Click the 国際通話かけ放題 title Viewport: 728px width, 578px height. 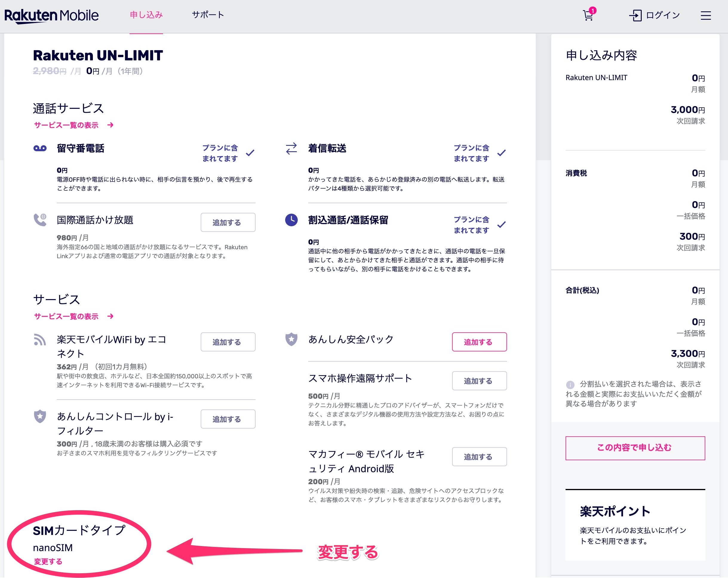95,220
